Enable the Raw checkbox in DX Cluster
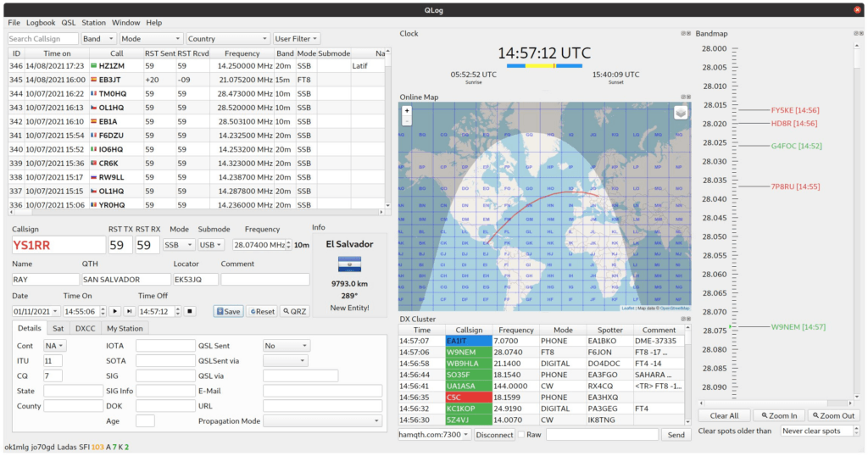Screen dimensions: 868x456 pyautogui.click(x=521, y=435)
